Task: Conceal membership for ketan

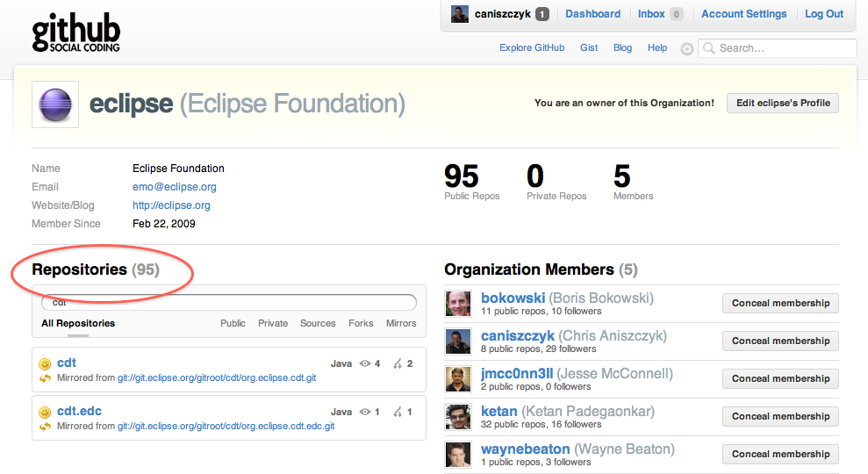Action: click(780, 416)
